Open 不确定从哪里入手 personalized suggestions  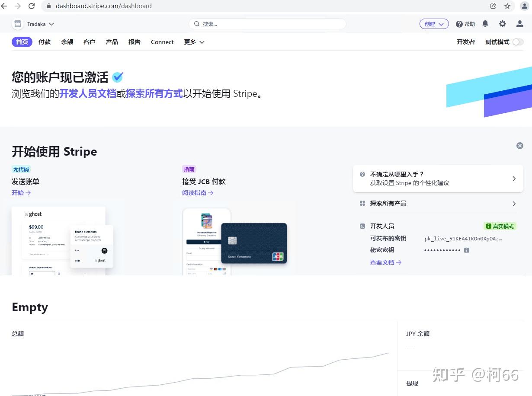[x=438, y=179]
